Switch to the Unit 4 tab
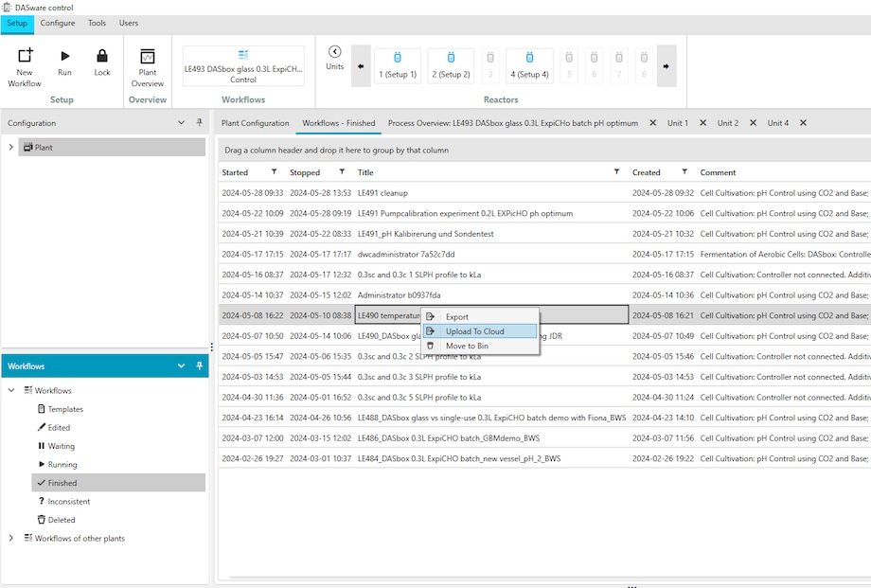The image size is (871, 588). click(x=777, y=123)
